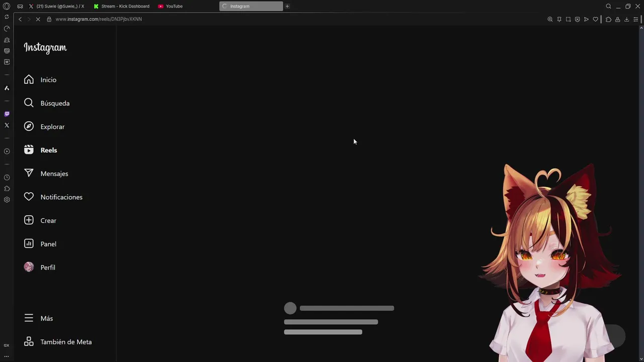Open Twitch in browser sidebar
The height and width of the screenshot is (362, 644).
(7, 114)
